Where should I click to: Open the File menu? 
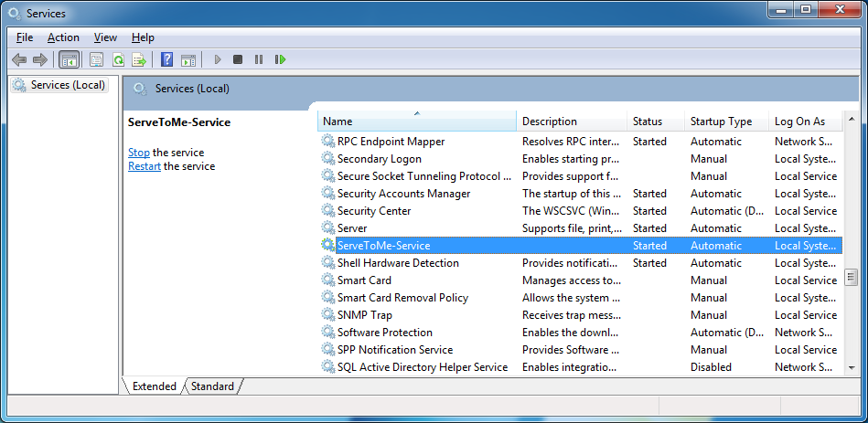pyautogui.click(x=25, y=37)
